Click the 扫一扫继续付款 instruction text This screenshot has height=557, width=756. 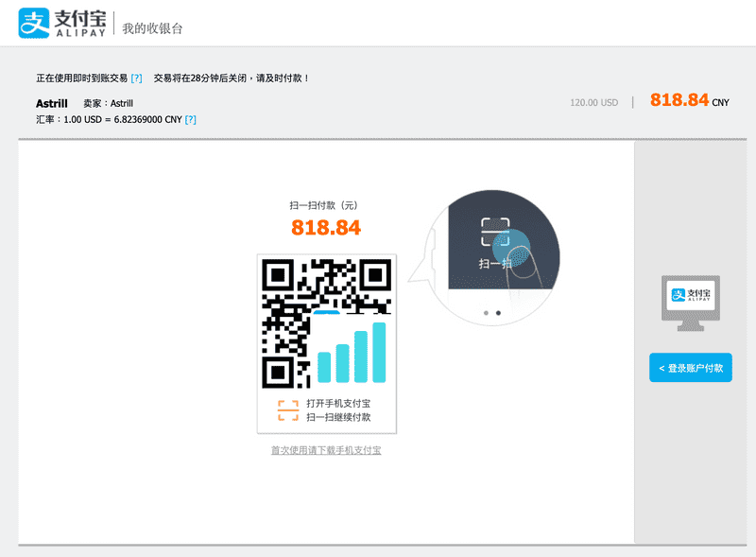click(x=338, y=417)
